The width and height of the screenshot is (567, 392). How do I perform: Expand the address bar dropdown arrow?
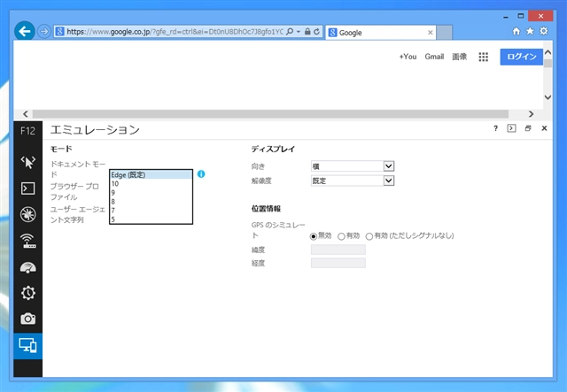click(299, 32)
